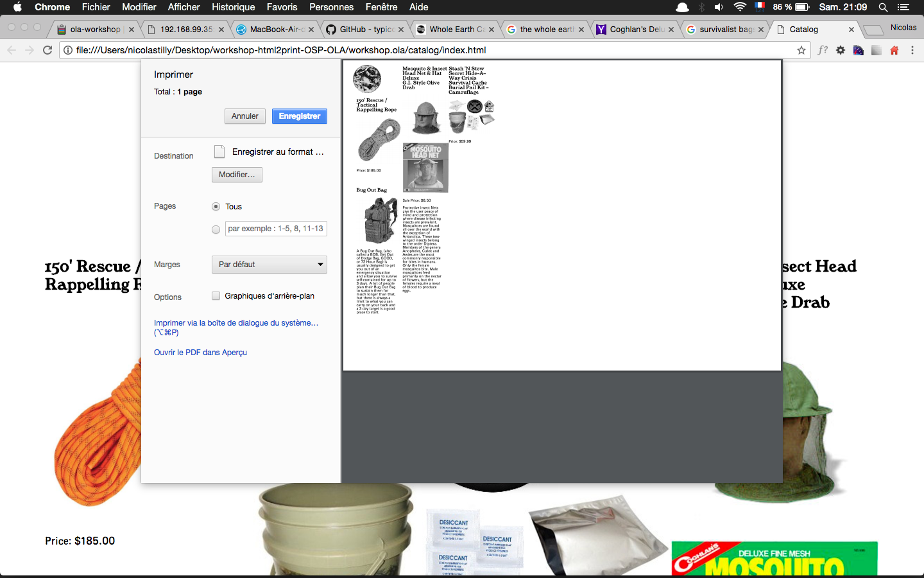The height and width of the screenshot is (578, 924).
Task: Switch to the Whole Earth tab
Action: coord(456,30)
